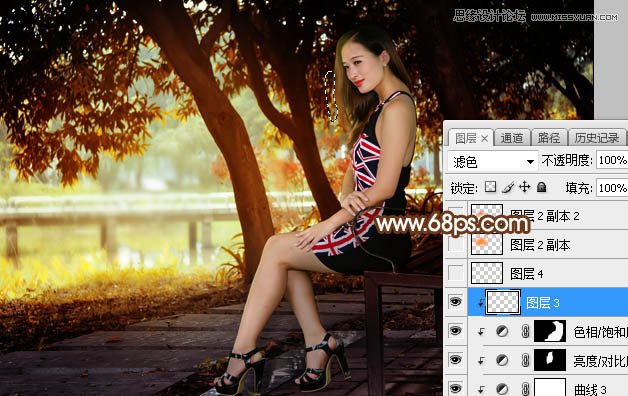Click the 填充 fill value field
Image resolution: width=628 pixels, height=396 pixels.
click(612, 188)
